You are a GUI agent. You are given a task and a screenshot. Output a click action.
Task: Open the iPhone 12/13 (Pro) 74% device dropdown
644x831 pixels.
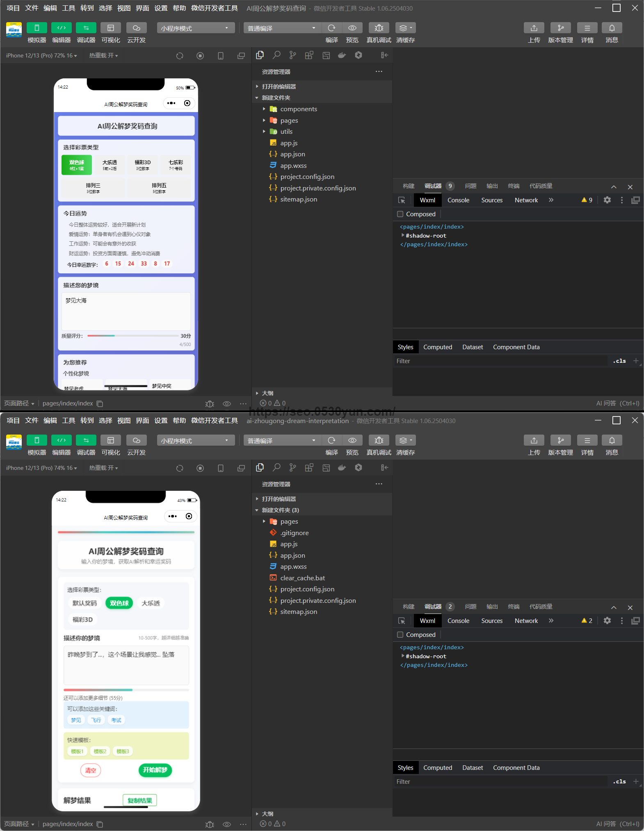pos(41,468)
